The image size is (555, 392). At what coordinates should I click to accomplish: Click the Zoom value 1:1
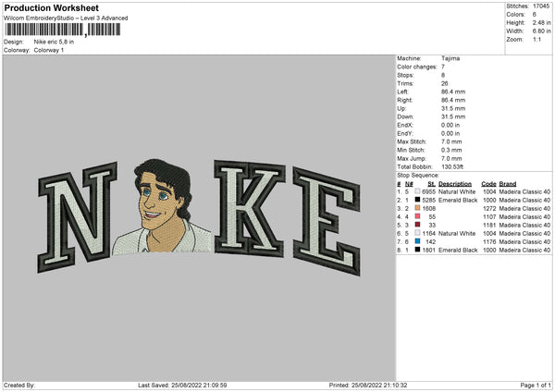536,39
